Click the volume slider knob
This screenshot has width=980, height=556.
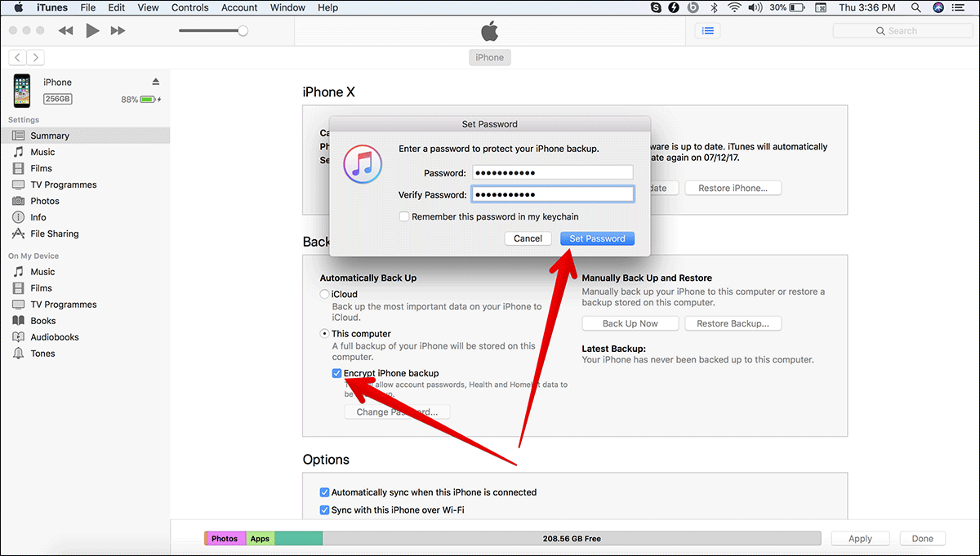click(243, 30)
